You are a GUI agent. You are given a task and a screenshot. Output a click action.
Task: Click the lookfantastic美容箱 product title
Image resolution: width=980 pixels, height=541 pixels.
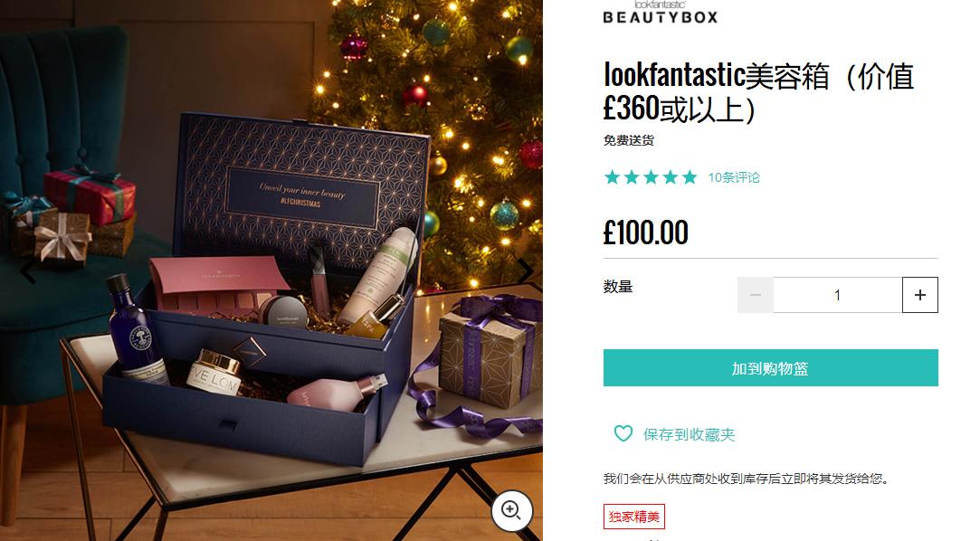coord(758,92)
